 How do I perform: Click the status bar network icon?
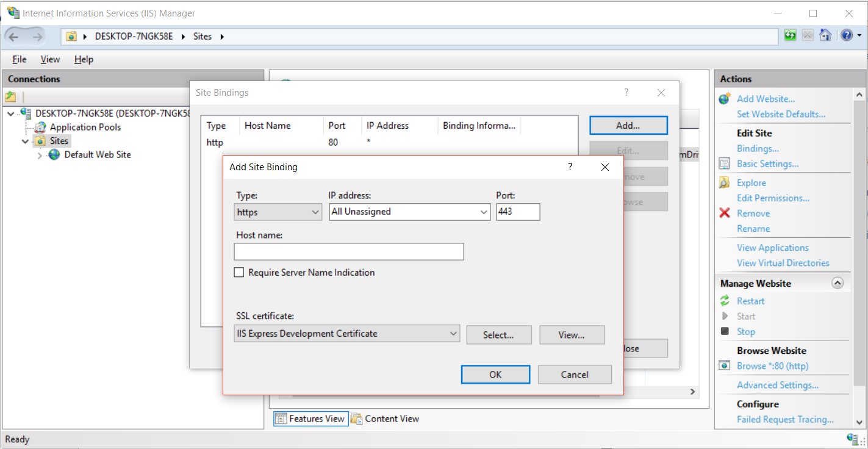tap(853, 439)
